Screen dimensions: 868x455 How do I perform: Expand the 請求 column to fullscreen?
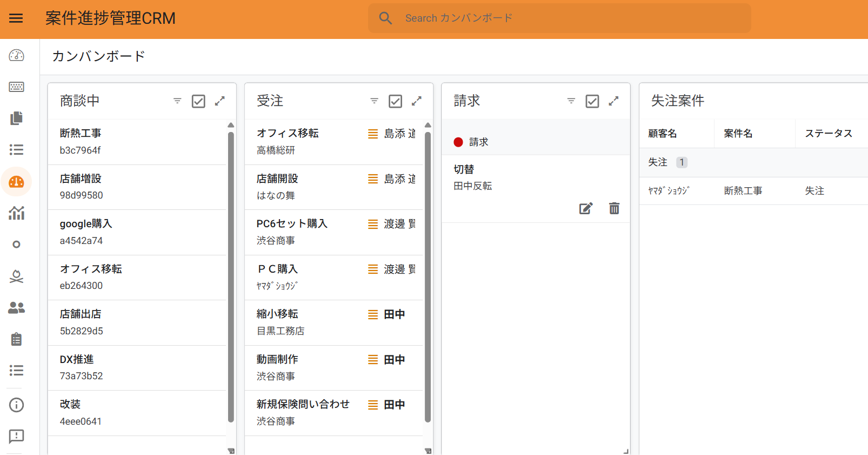pyautogui.click(x=613, y=101)
